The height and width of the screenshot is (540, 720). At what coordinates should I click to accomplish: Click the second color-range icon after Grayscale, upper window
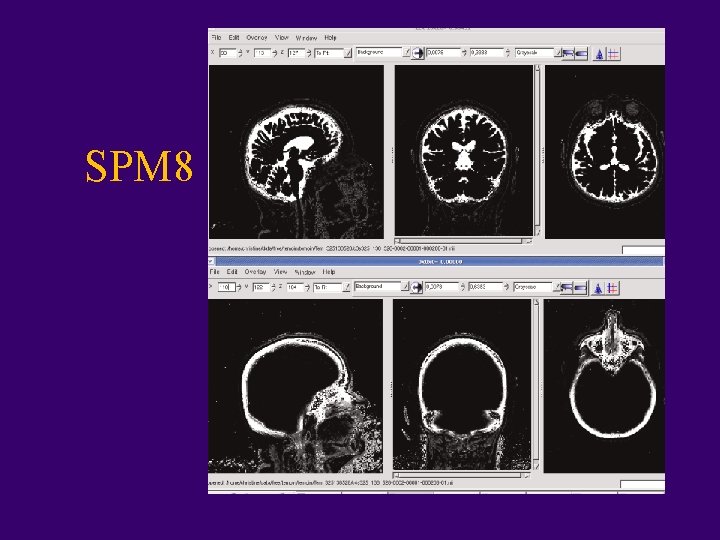click(581, 54)
